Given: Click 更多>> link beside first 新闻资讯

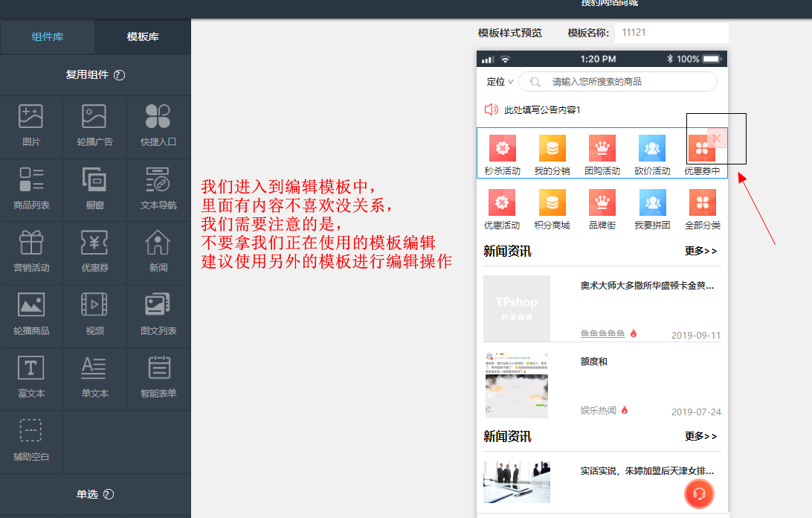Looking at the screenshot, I should (700, 252).
